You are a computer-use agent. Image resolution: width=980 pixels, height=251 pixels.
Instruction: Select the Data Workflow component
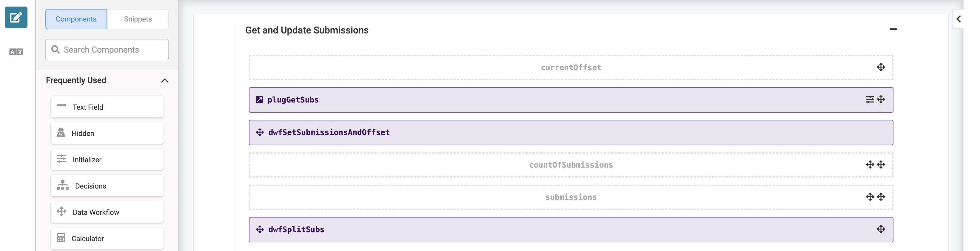(107, 212)
